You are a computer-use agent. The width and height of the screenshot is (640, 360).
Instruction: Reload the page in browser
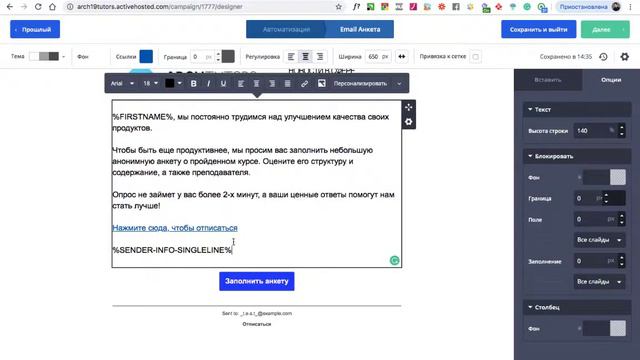click(38, 7)
